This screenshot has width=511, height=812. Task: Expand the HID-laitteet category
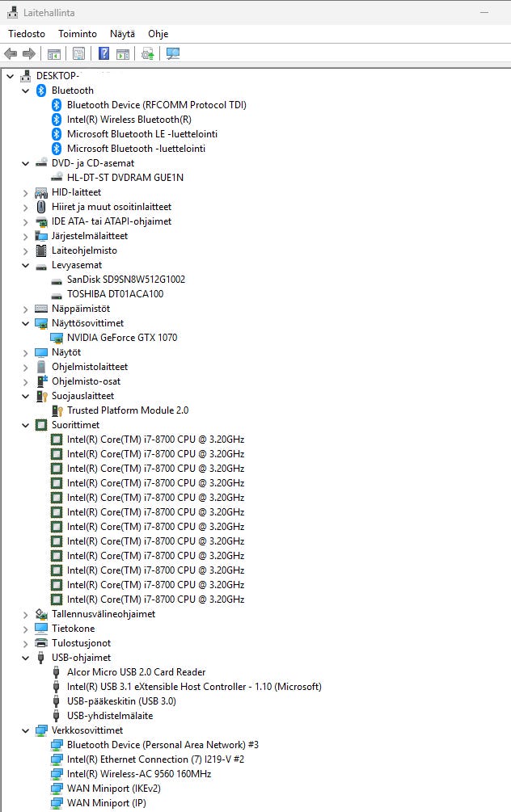pos(25,192)
